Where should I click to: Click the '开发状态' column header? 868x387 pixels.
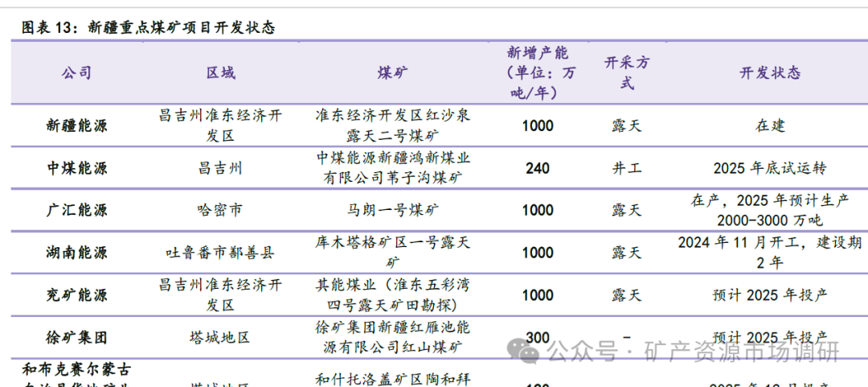pyautogui.click(x=770, y=72)
